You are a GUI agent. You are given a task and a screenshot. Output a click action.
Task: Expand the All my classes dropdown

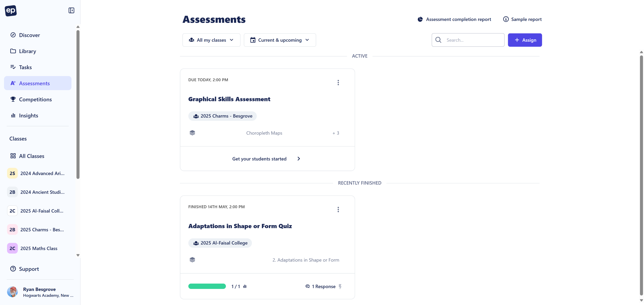point(211,40)
